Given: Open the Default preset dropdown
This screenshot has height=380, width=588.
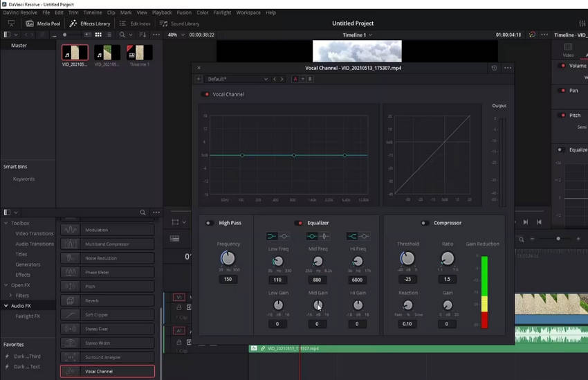Looking at the screenshot, I should (237, 79).
